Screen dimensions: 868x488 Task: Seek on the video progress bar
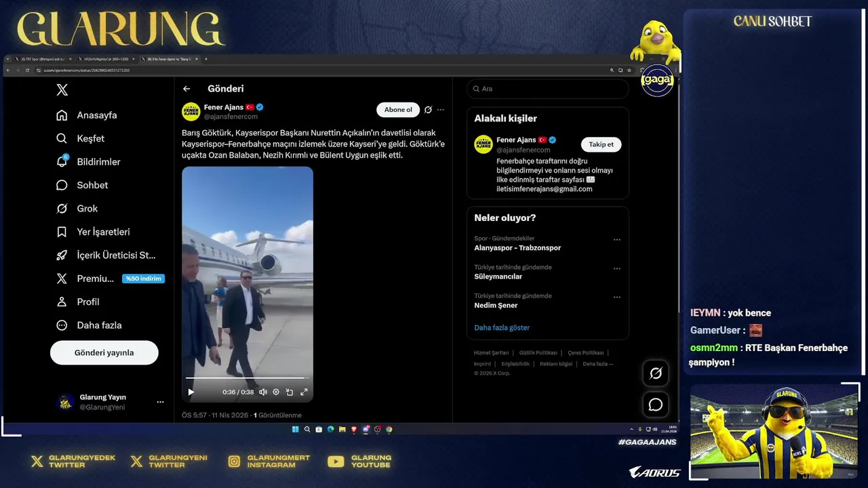click(248, 378)
